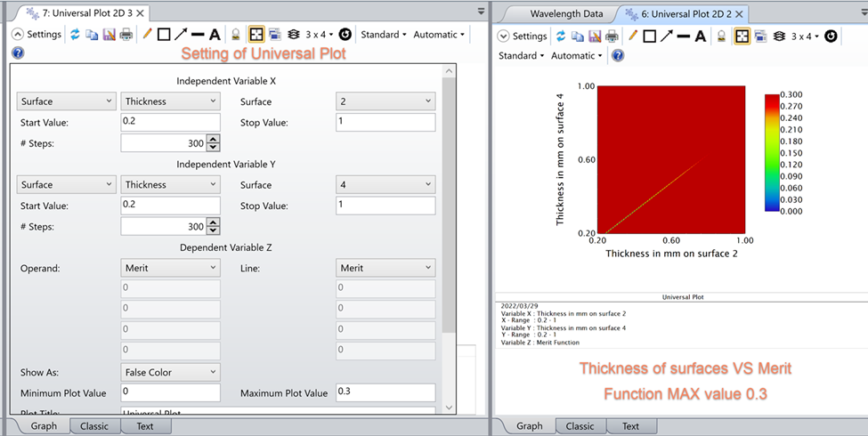Open the surface number 4 dropdown for Variable Y
Viewport: 868px width, 436px height.
click(x=385, y=184)
